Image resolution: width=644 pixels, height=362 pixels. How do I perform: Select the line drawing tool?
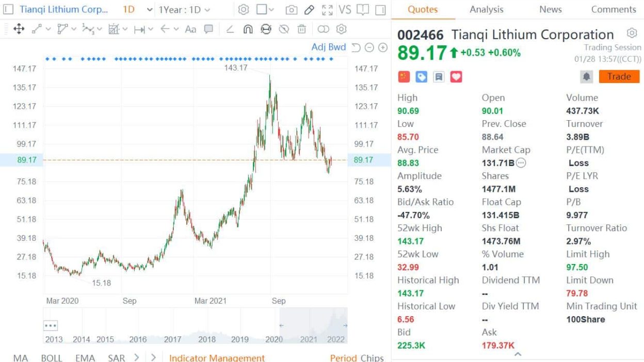click(x=37, y=29)
